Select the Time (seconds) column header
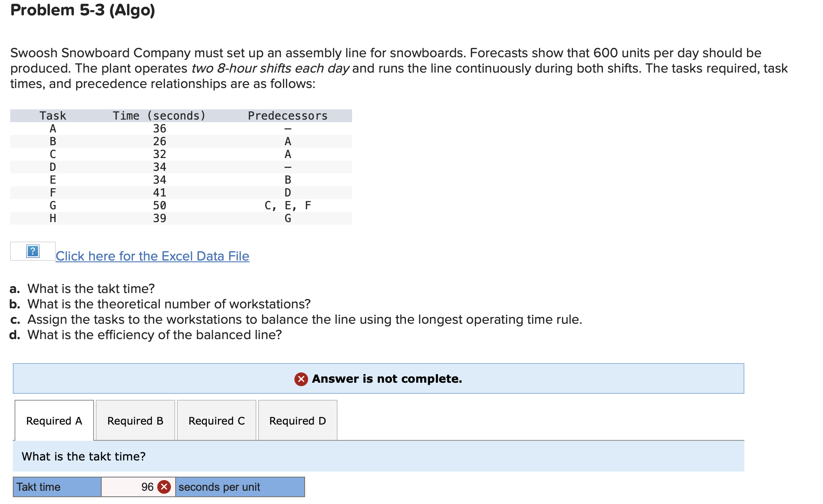823x504 pixels. click(159, 115)
